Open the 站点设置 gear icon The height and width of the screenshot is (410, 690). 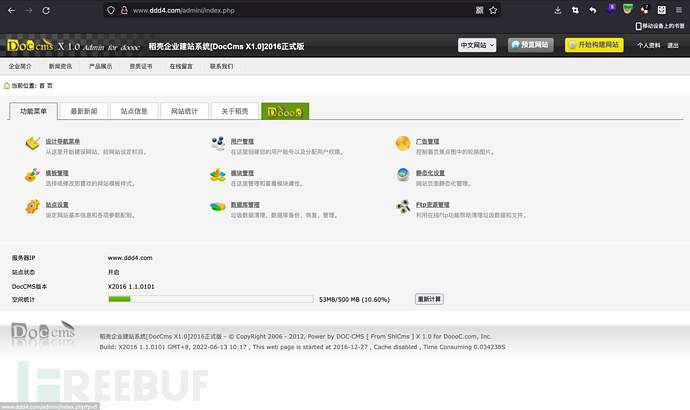coord(33,207)
